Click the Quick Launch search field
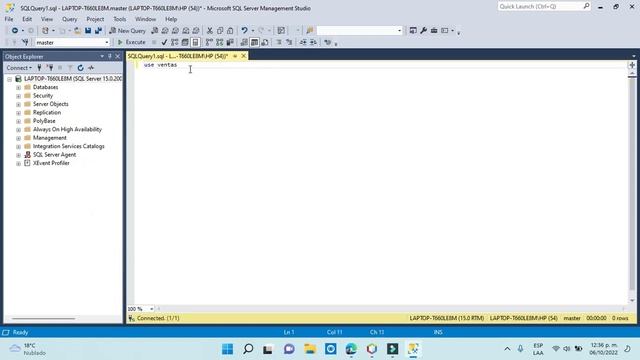The width and height of the screenshot is (640, 360). (x=544, y=7)
